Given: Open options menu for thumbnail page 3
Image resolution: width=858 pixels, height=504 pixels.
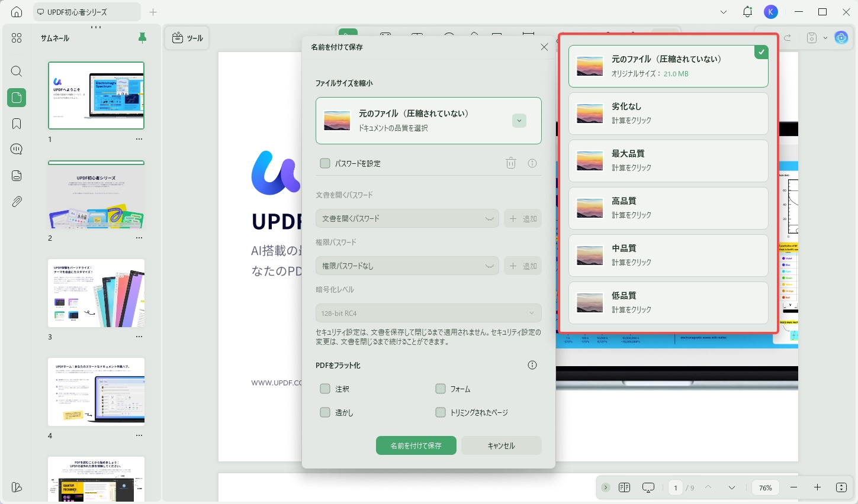Looking at the screenshot, I should [139, 337].
